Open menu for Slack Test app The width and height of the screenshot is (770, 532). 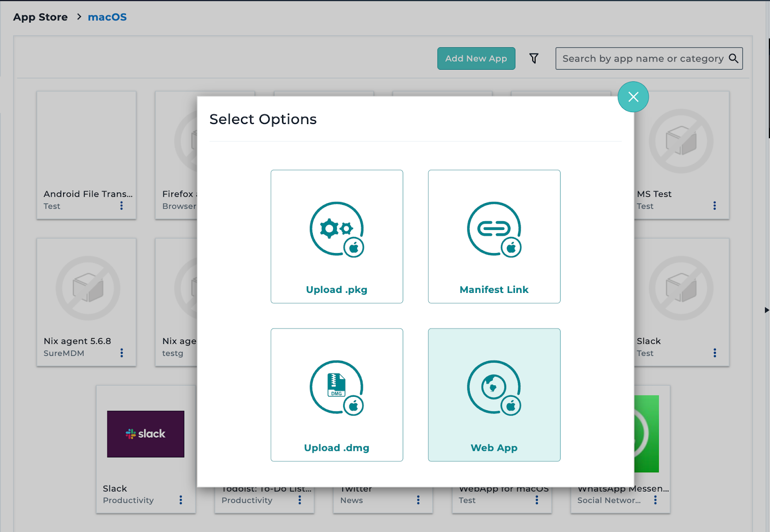click(715, 353)
